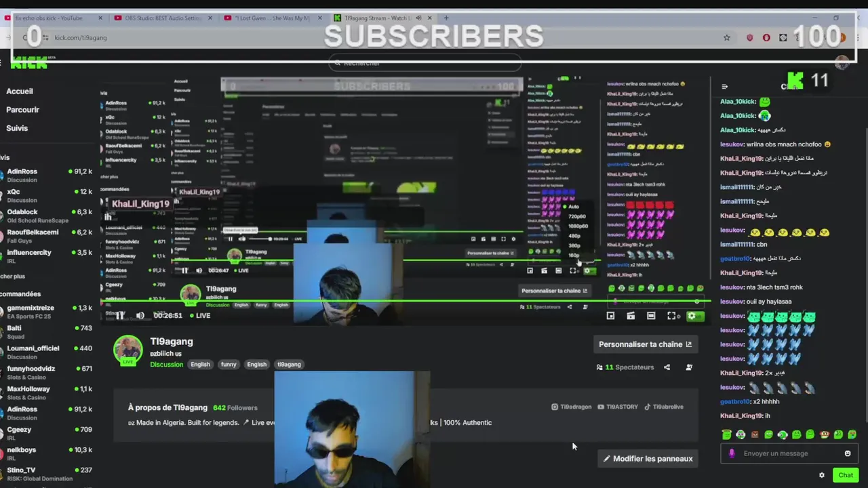Switch to the 'OBS Studio: BEST Audio Setting' tab
The height and width of the screenshot is (488, 868).
163,18
